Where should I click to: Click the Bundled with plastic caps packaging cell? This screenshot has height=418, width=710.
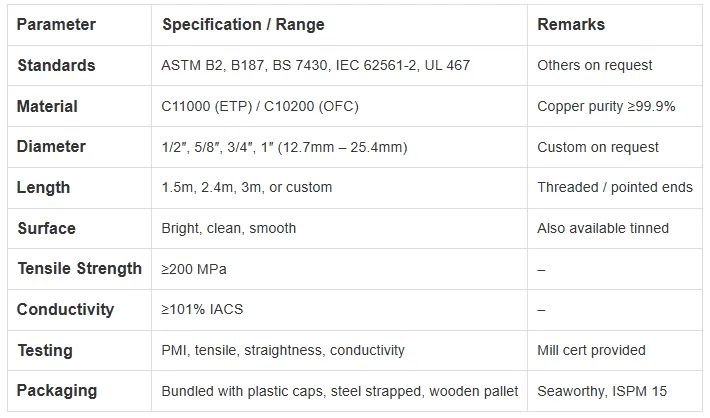340,391
